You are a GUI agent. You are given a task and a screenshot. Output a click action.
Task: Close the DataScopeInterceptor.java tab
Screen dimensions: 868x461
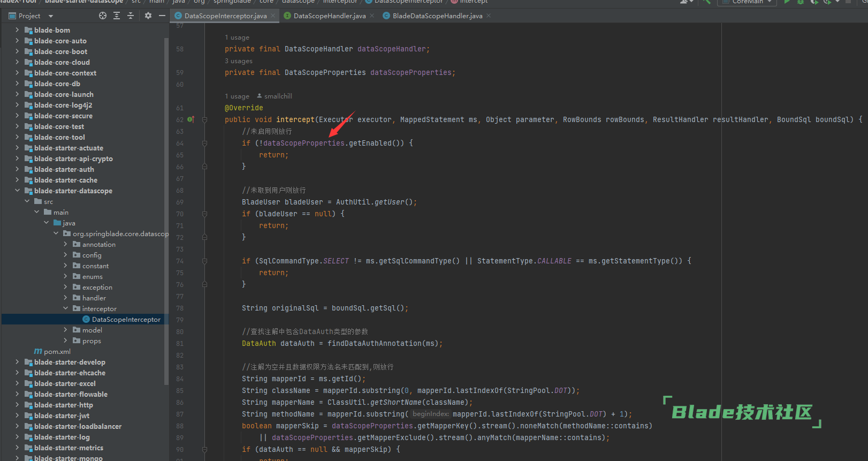tap(273, 16)
